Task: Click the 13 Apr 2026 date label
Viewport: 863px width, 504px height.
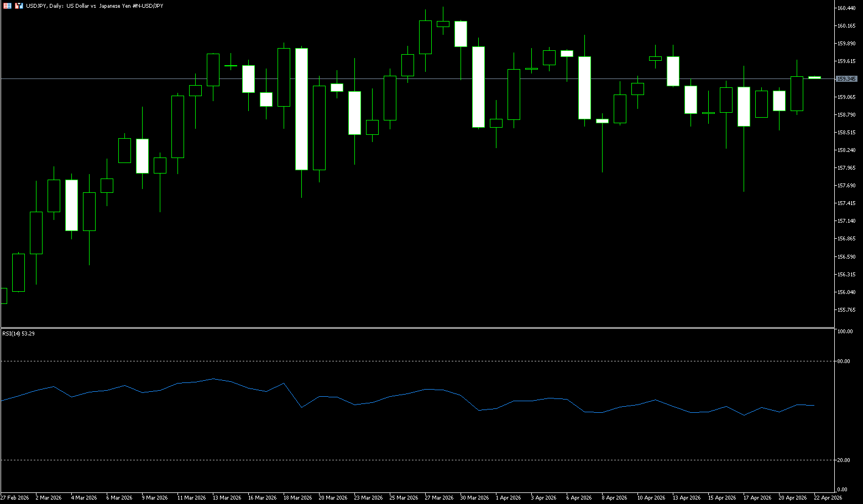Action: click(686, 498)
